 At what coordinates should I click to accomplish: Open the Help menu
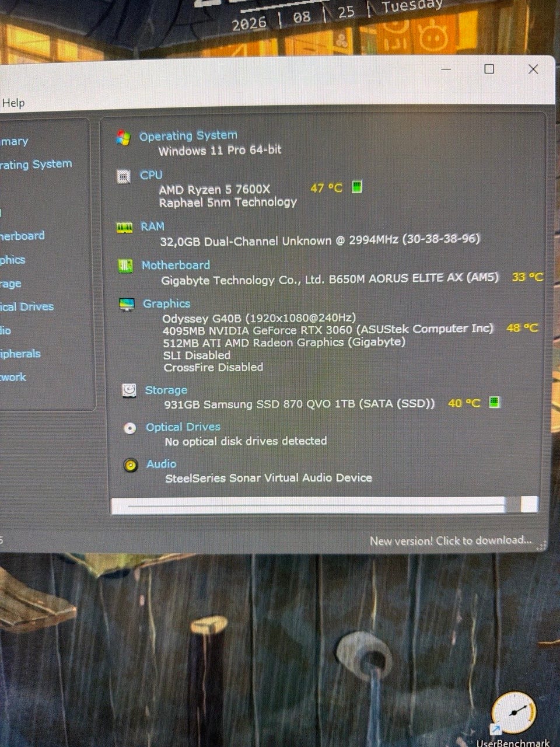(13, 103)
